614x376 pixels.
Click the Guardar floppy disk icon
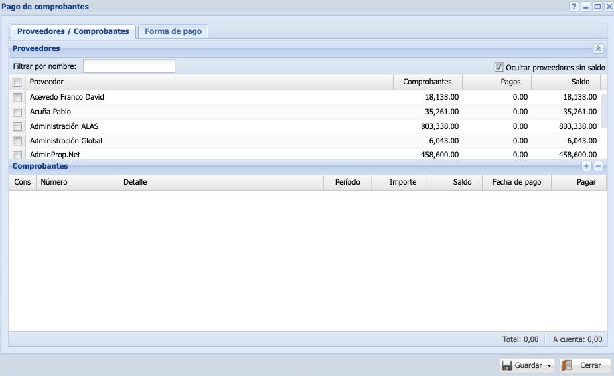(x=507, y=365)
